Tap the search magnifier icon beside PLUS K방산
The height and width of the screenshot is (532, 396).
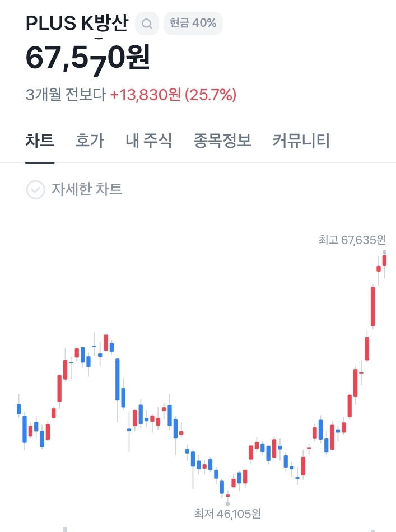[x=147, y=24]
